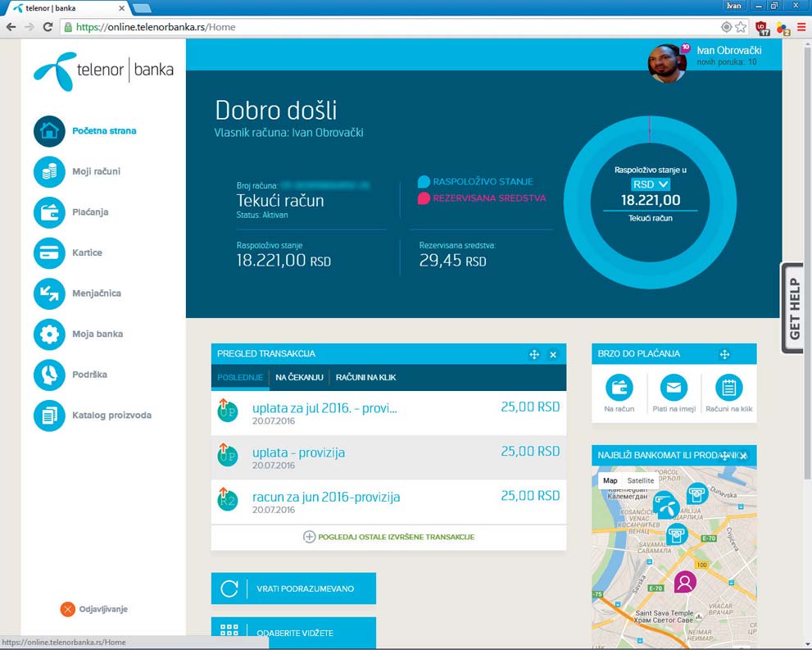Click Računi na klik clipboard icon
The image size is (812, 650).
coord(728,387)
